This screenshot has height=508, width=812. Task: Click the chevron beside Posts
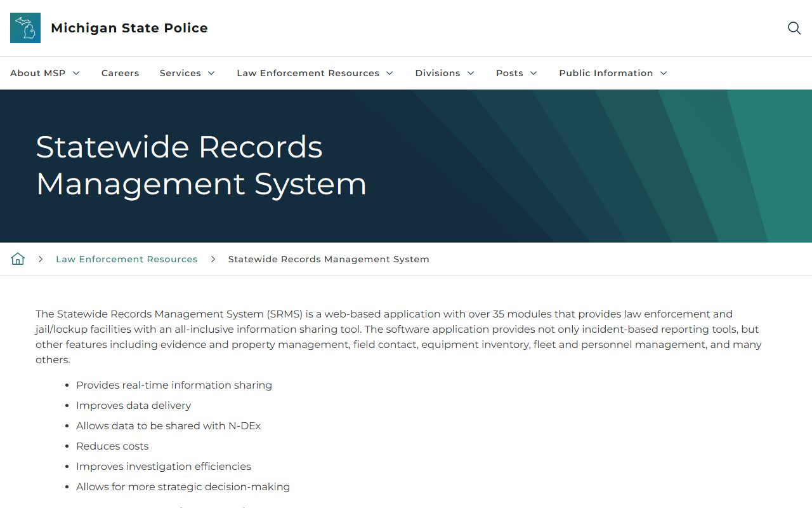tap(534, 73)
